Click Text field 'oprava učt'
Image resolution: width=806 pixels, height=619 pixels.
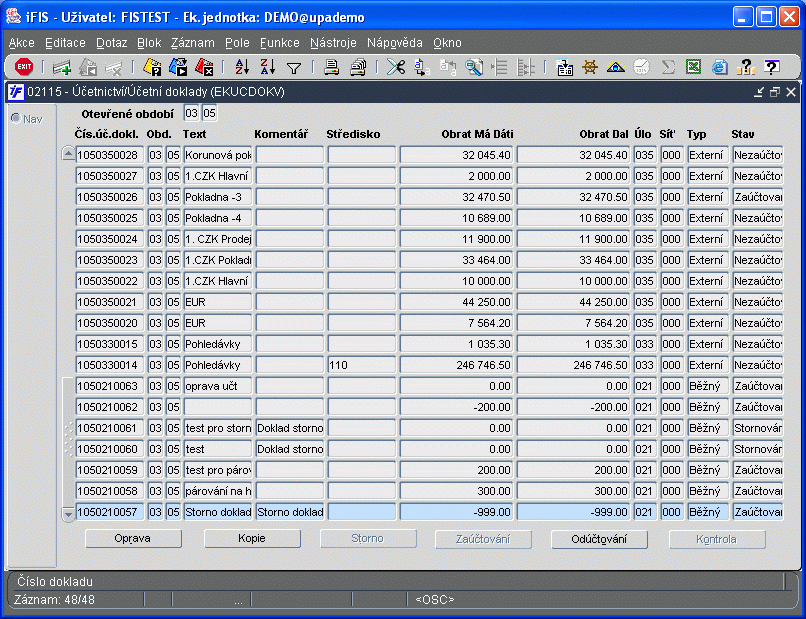click(x=217, y=386)
